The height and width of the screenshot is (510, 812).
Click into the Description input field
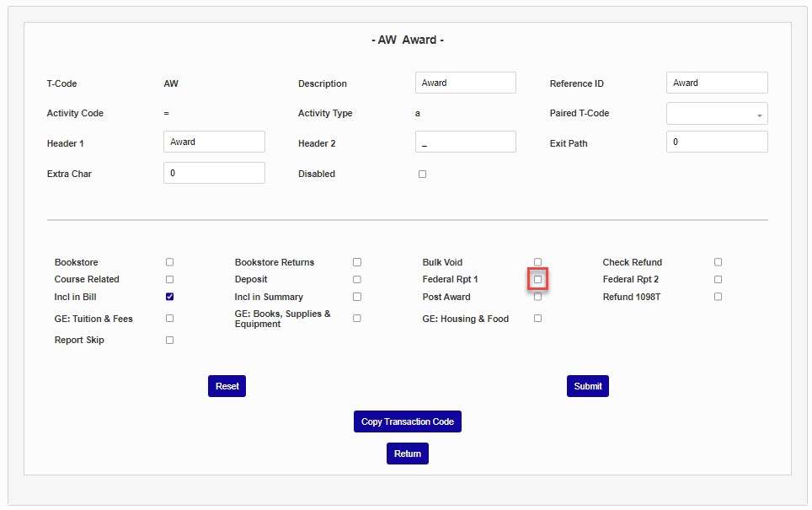pyautogui.click(x=465, y=83)
